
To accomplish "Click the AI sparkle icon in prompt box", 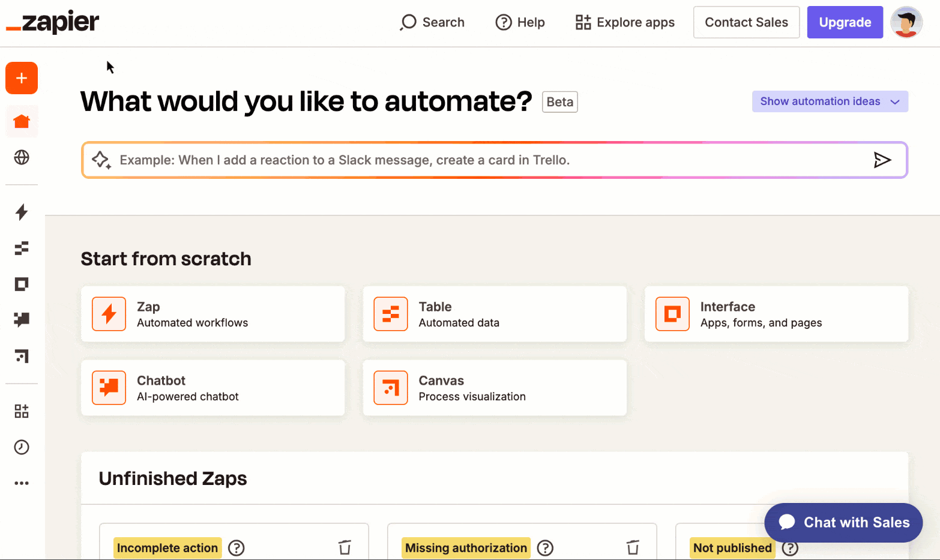I will coord(101,160).
